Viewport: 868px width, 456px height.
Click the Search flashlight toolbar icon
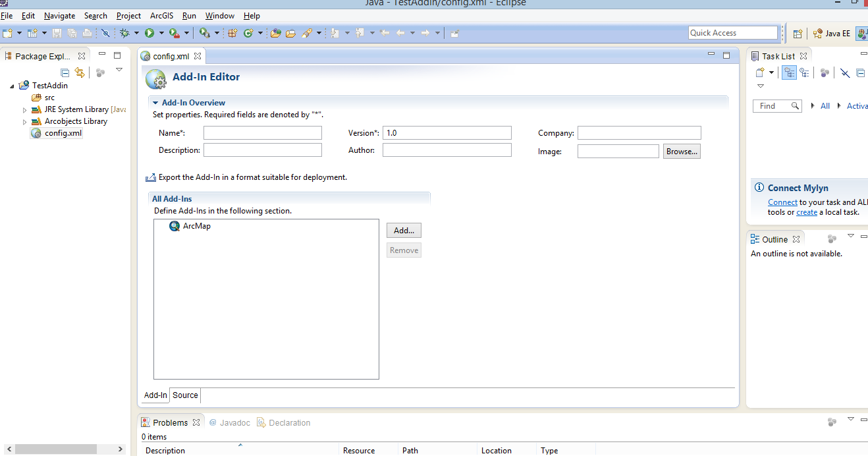[307, 33]
